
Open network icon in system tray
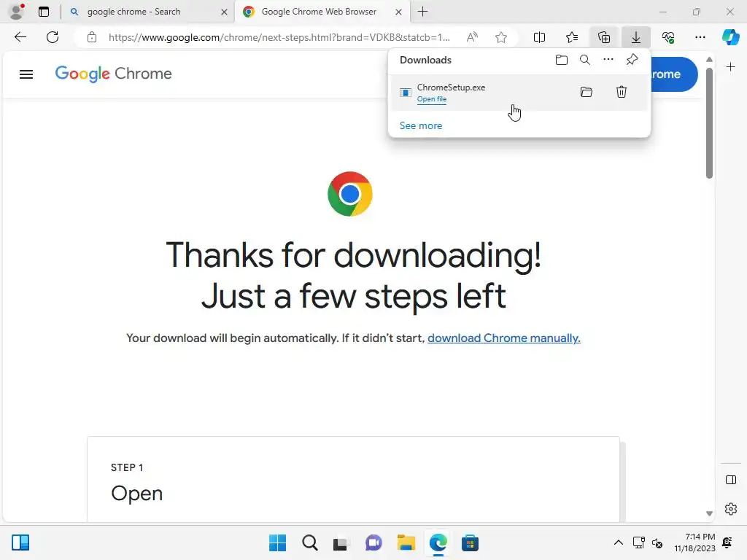tap(639, 542)
